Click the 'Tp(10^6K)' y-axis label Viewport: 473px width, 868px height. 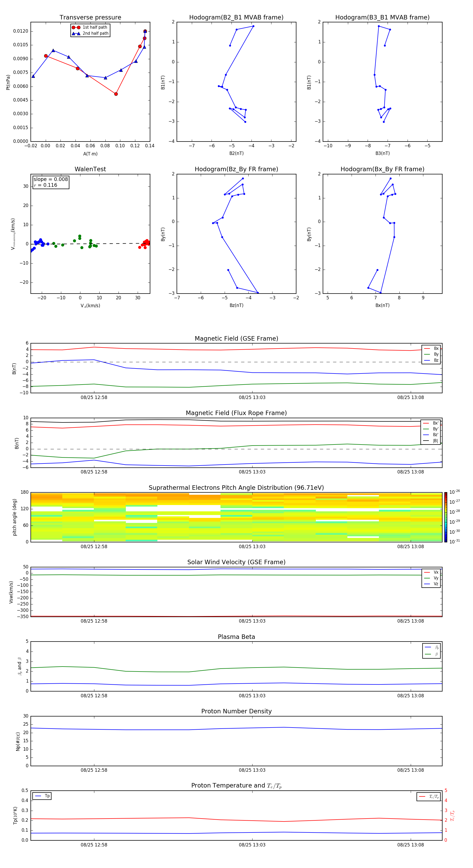pos(15,815)
